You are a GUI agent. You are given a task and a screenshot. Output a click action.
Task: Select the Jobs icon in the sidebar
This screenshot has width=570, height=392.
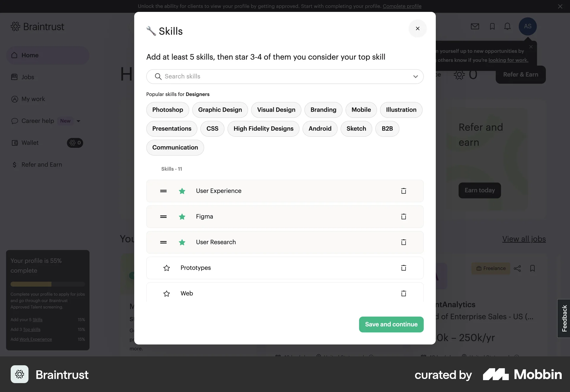[x=15, y=77]
